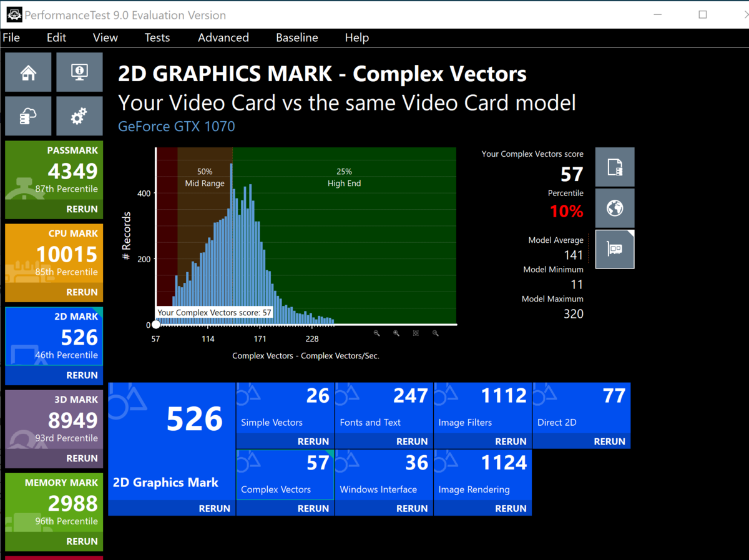Viewport: 749px width, 560px height.
Task: Click the GeForce GTX 1070 link
Action: (x=177, y=127)
